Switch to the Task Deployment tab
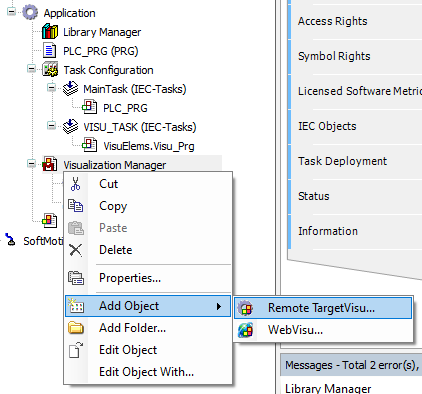 342,161
